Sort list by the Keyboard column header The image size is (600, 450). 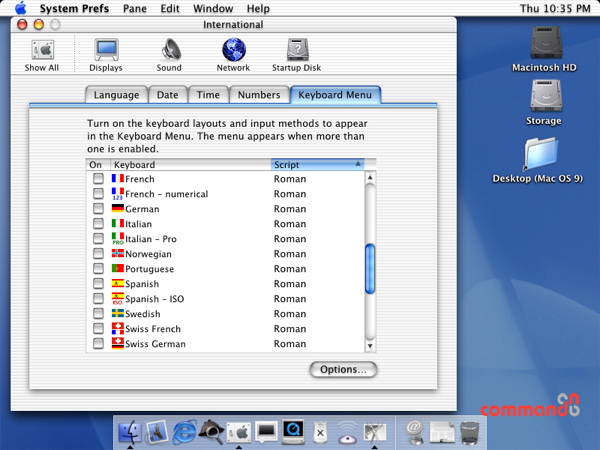[191, 165]
